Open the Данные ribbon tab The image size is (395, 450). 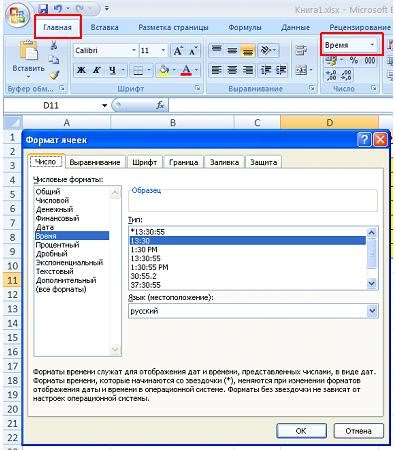295,27
